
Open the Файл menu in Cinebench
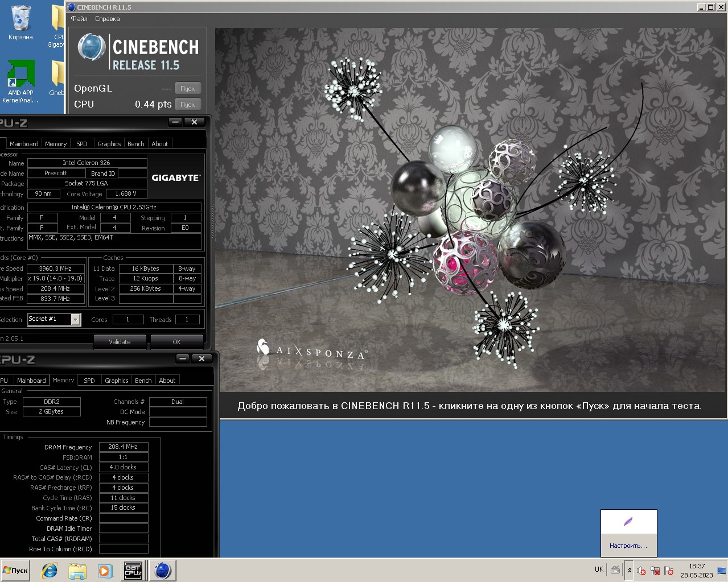(79, 19)
